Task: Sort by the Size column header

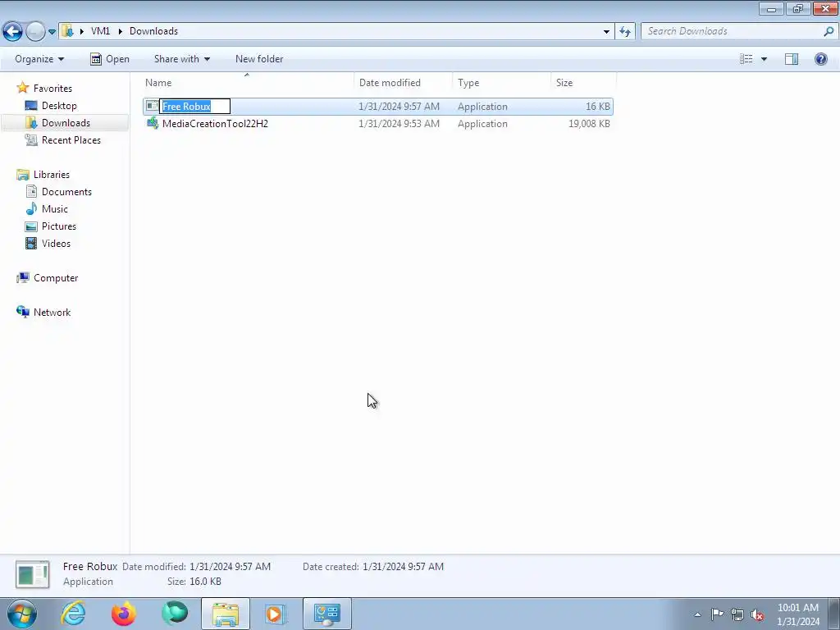Action: coord(583,83)
